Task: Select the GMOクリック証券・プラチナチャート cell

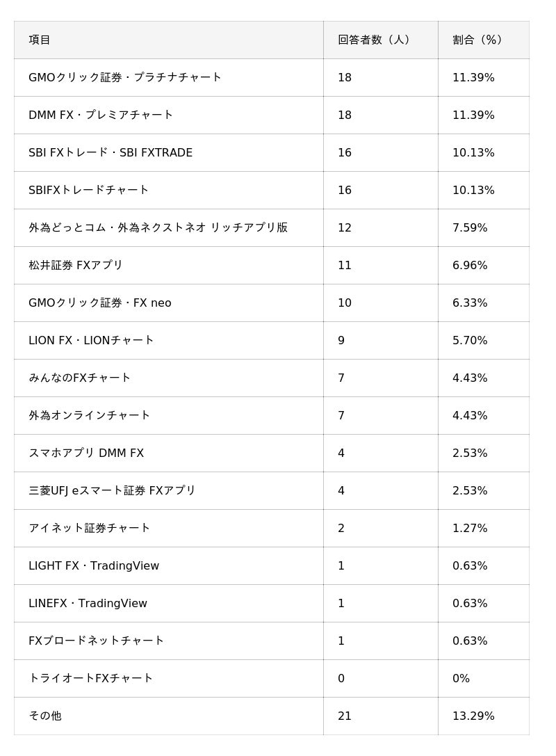Action: (125, 77)
